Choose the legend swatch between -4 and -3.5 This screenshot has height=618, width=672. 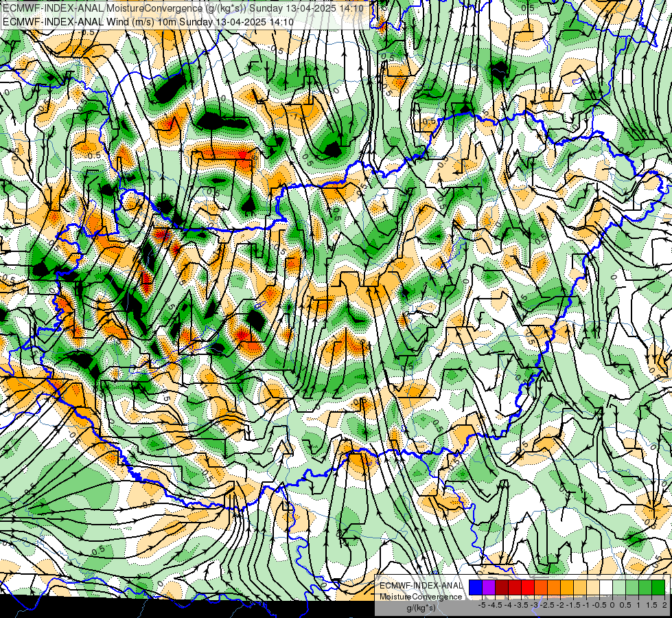tap(515, 588)
